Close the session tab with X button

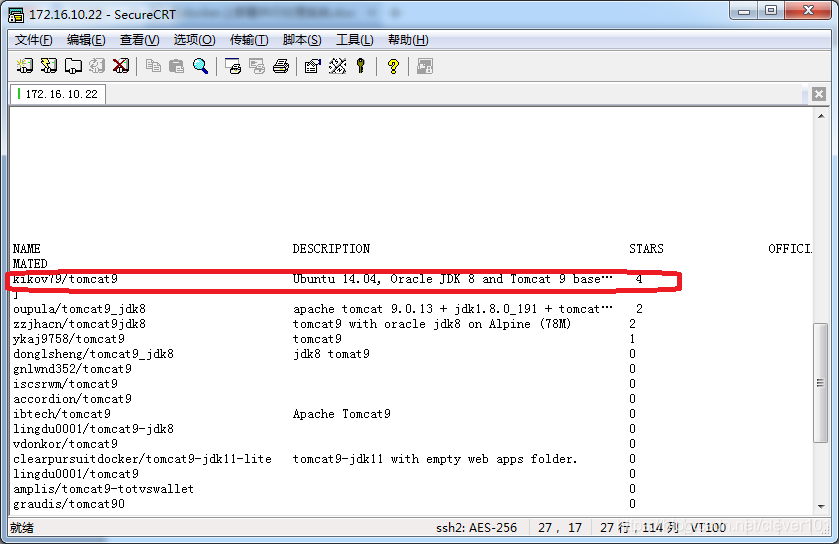(x=819, y=94)
